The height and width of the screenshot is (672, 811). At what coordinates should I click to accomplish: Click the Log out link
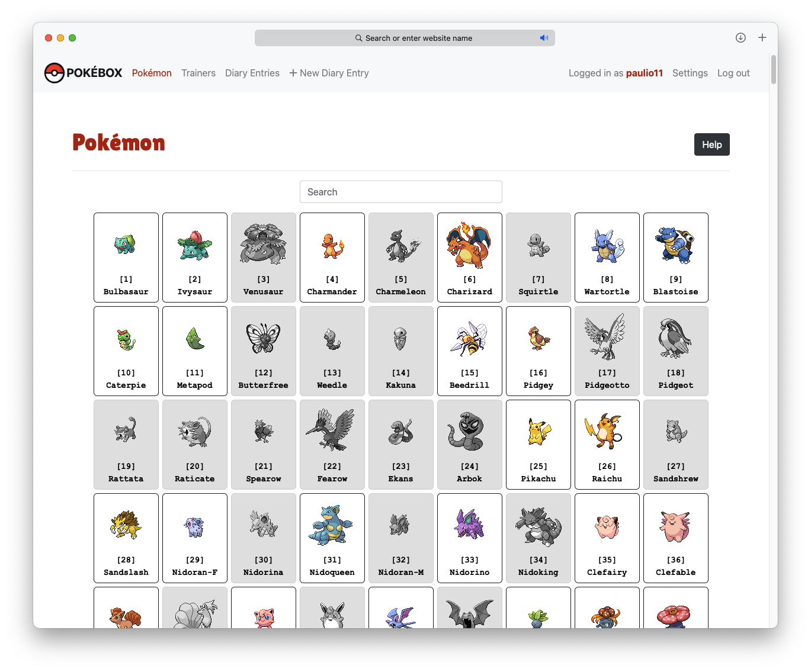(733, 73)
